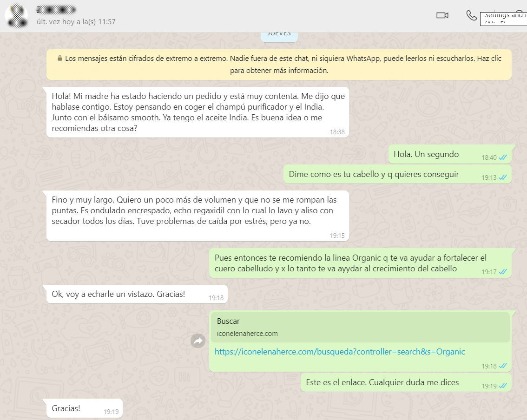
Task: Click the read receipt on the link message
Action: tap(503, 366)
